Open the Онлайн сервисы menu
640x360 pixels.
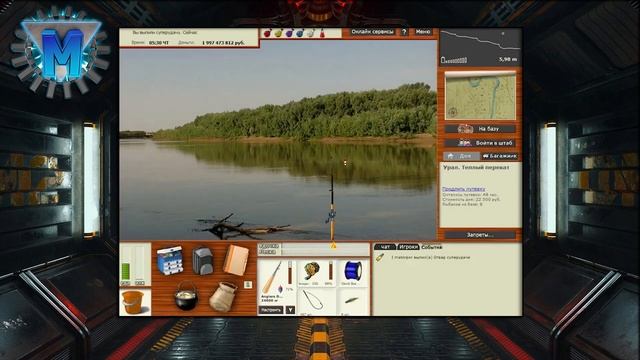point(372,32)
